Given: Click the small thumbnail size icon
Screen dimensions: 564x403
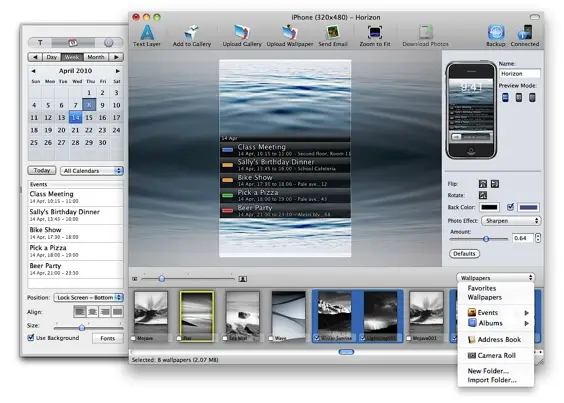Looking at the screenshot, I should [x=135, y=279].
